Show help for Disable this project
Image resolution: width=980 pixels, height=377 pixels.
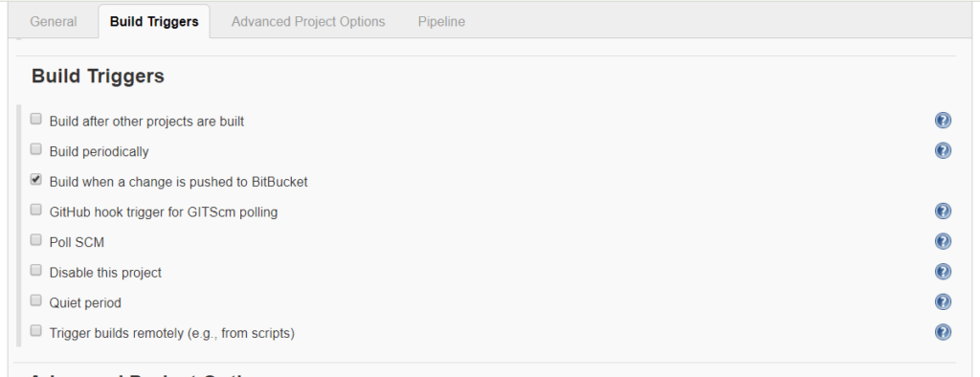pos(943,272)
